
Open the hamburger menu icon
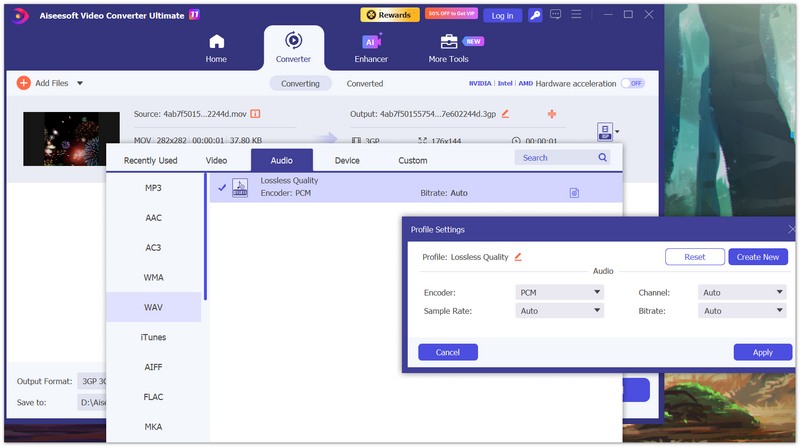[577, 14]
